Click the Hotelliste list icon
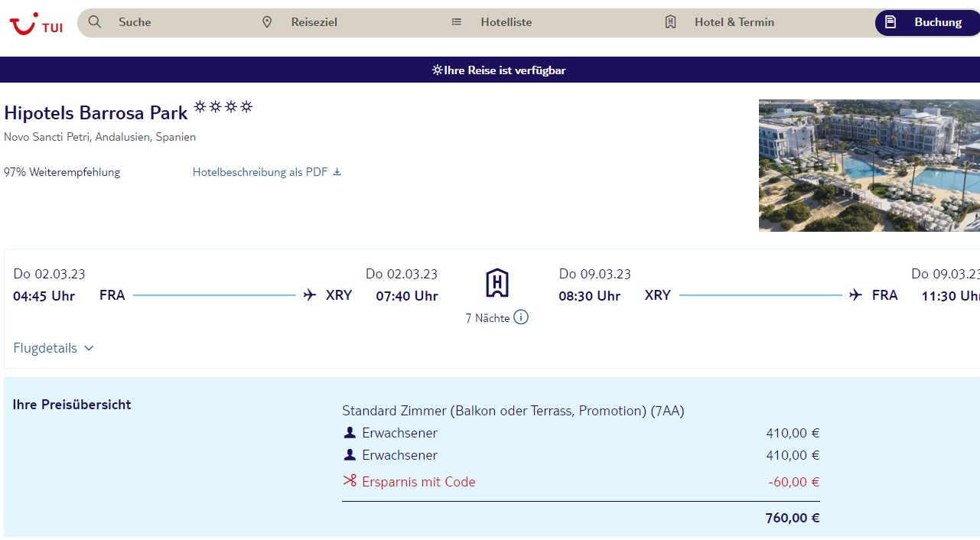 pyautogui.click(x=457, y=22)
